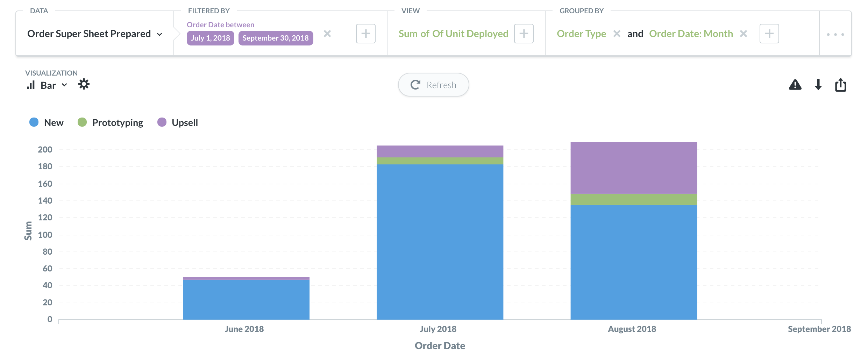Viewport: 868px width, 354px height.
Task: Open the visualization settings gear
Action: point(84,84)
